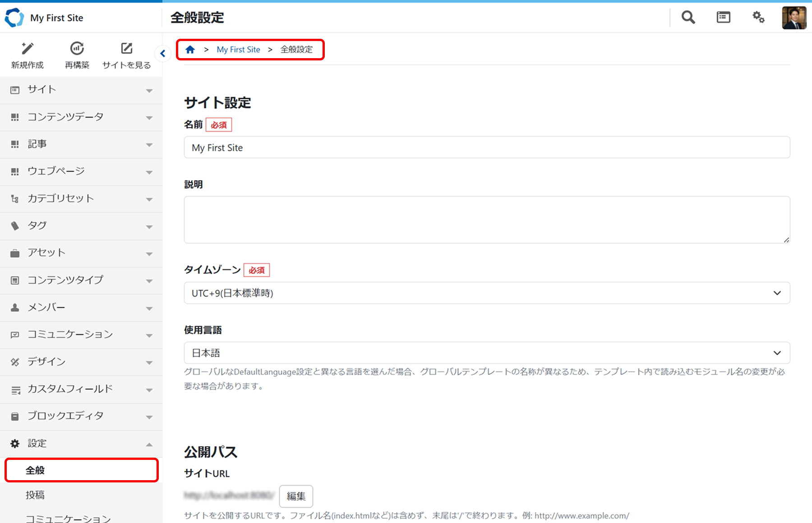Open the タイムゾーン dropdown

(x=486, y=293)
